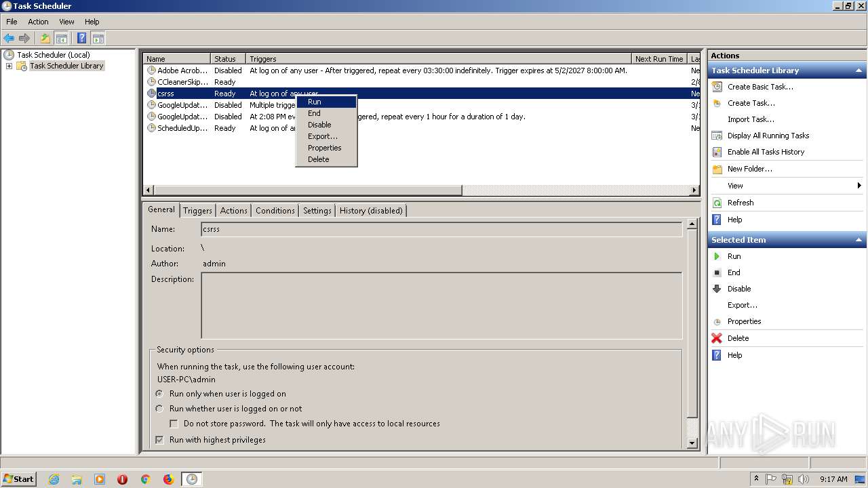Open the View menu
This screenshot has height=488, width=868.
pos(66,22)
